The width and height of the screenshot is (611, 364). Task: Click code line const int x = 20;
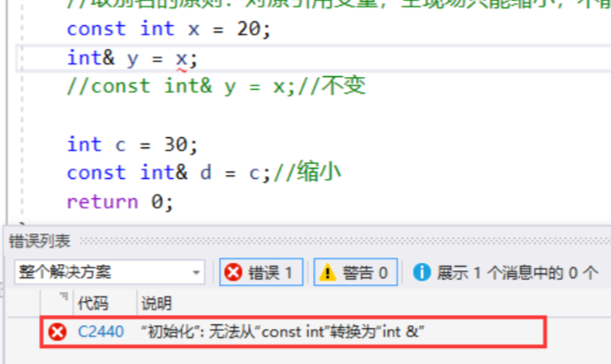pyautogui.click(x=169, y=30)
